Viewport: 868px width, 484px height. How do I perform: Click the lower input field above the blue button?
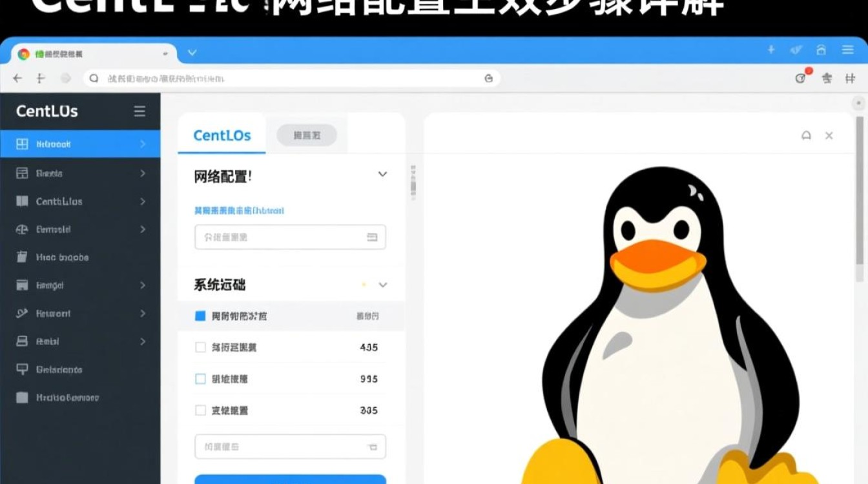pos(290,447)
